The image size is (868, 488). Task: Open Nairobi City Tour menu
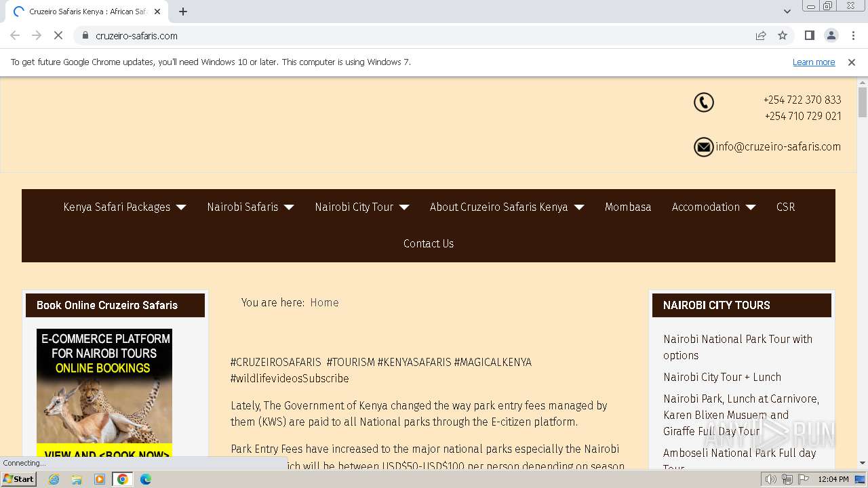[354, 207]
